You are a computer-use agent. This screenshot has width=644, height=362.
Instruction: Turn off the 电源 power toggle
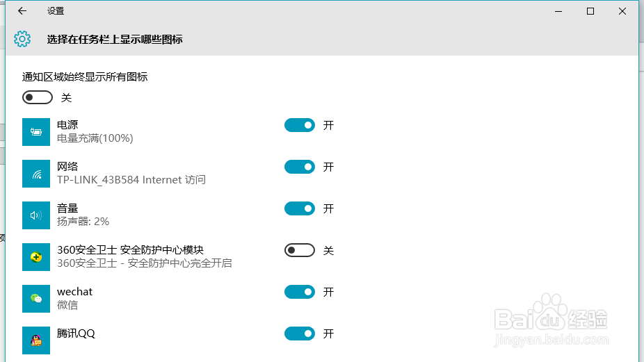pos(300,125)
